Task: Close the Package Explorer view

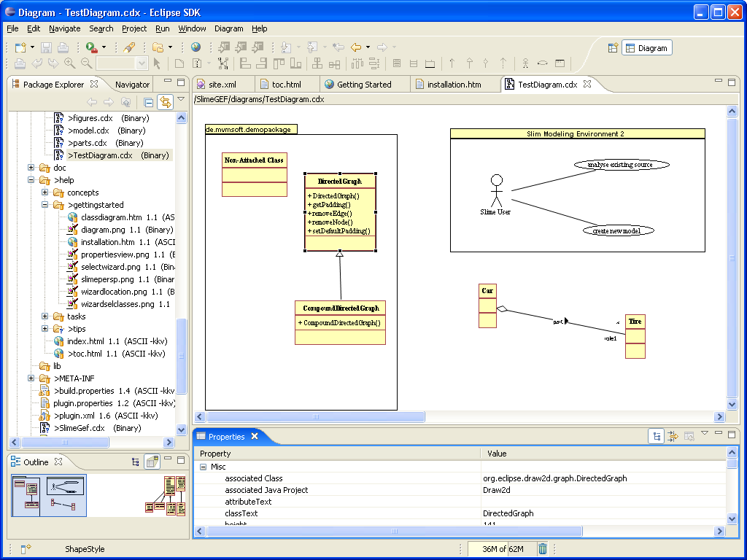Action: (x=94, y=84)
